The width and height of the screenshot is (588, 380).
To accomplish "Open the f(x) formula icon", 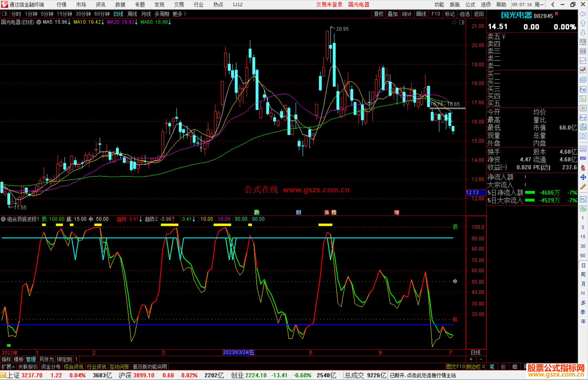I will (583, 127).
